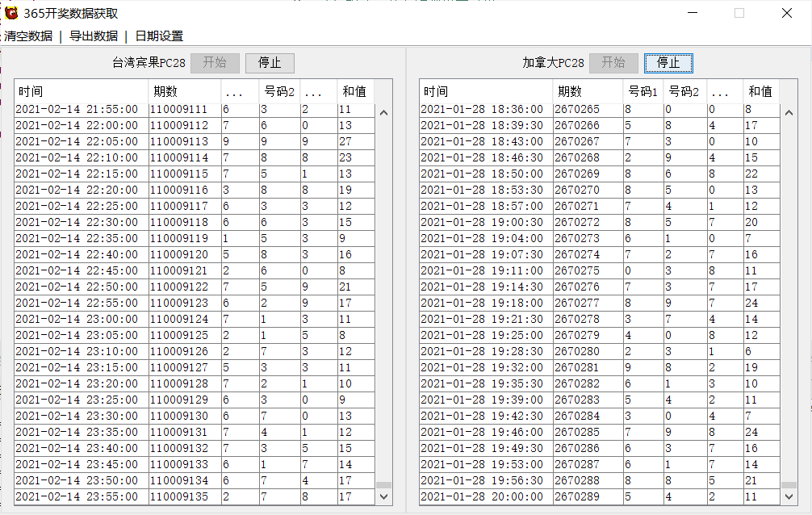The height and width of the screenshot is (515, 812).
Task: Click scrollbar thumb of 台湾宾果PC28 table
Action: (x=383, y=485)
